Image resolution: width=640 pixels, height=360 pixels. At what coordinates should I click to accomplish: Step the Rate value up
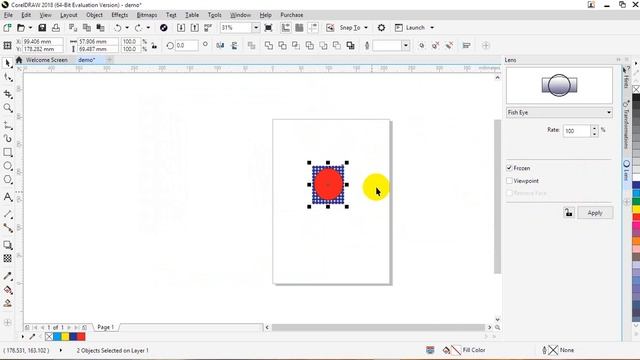point(594,128)
